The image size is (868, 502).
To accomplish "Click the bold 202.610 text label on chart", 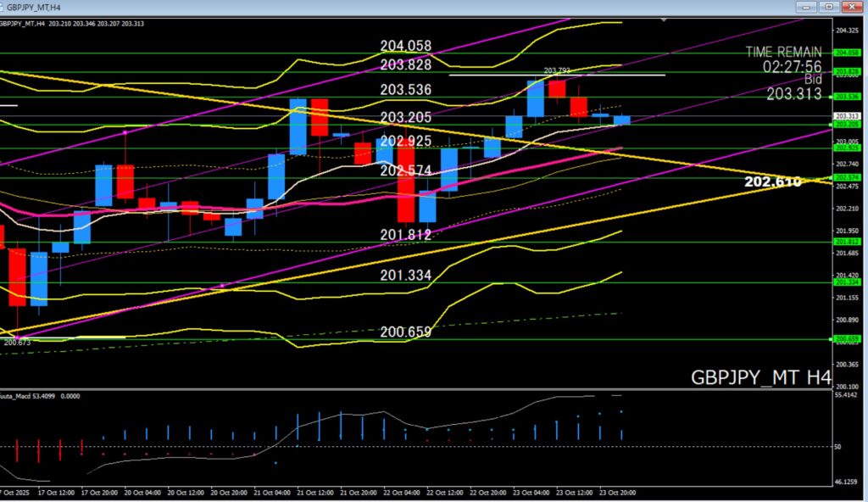I will (x=772, y=181).
